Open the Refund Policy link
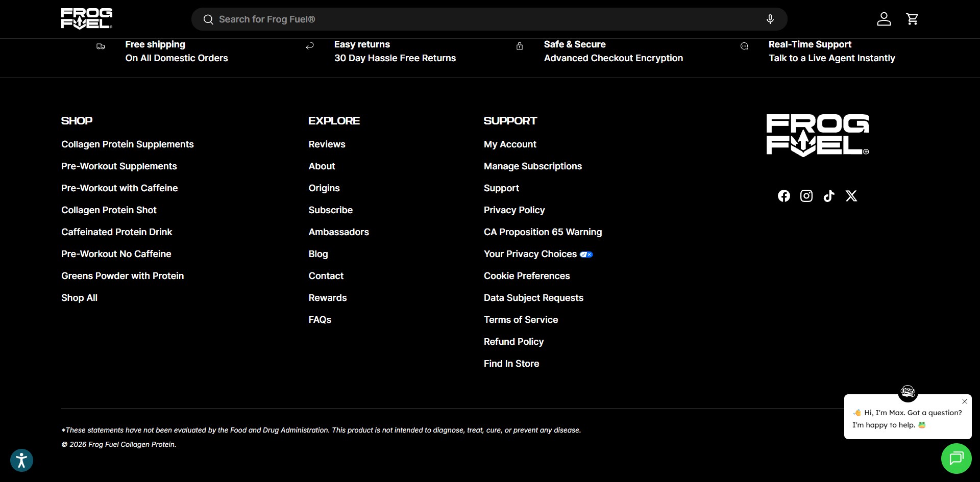 [514, 342]
